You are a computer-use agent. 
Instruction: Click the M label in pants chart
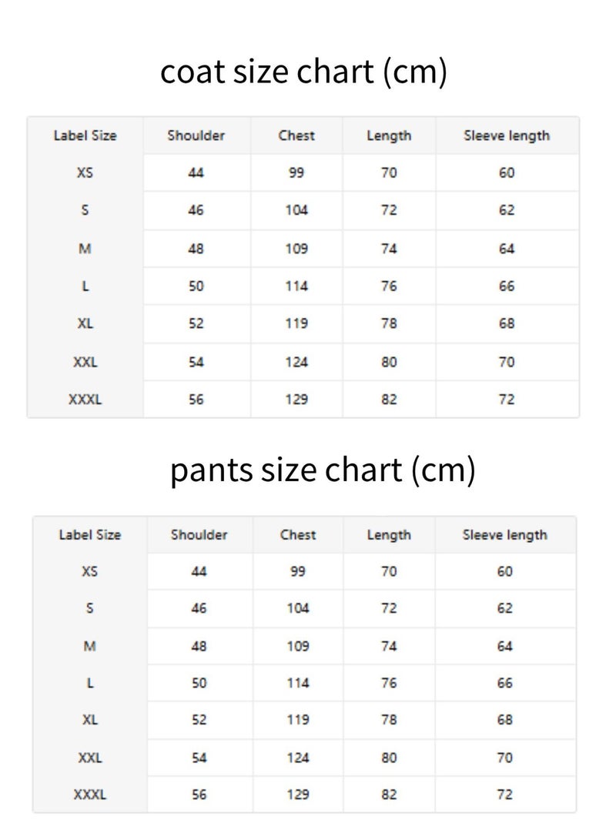[x=89, y=647]
